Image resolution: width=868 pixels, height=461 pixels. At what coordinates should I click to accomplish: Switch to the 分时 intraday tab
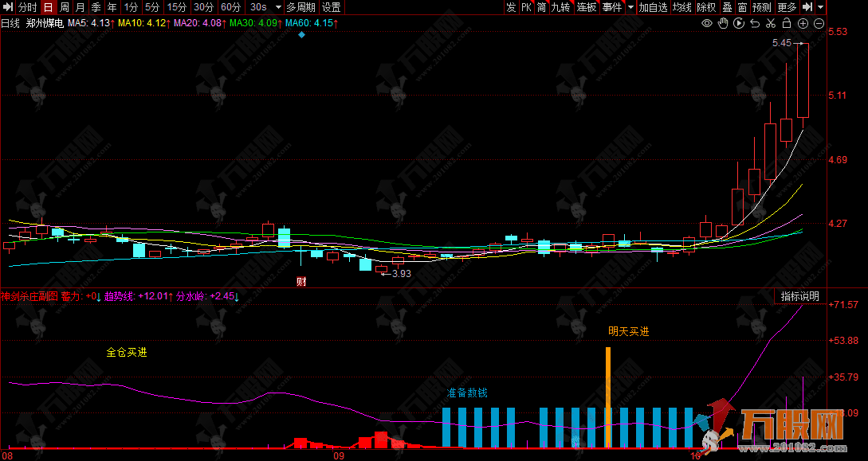coord(28,7)
